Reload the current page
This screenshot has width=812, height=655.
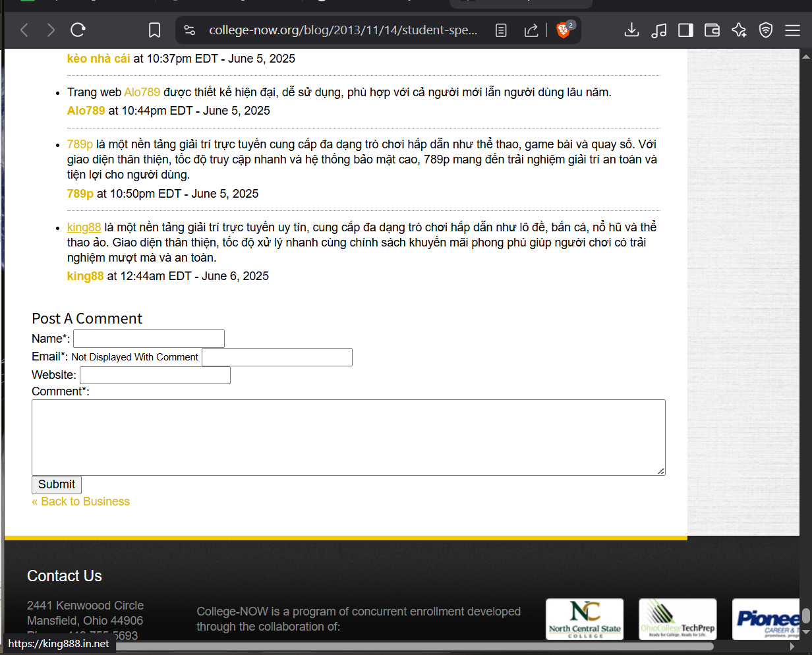pos(78,30)
